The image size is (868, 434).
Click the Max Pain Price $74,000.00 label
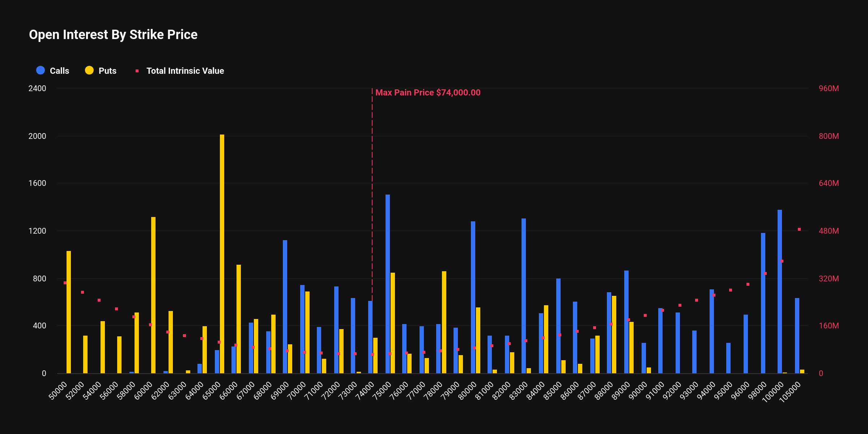pos(428,93)
